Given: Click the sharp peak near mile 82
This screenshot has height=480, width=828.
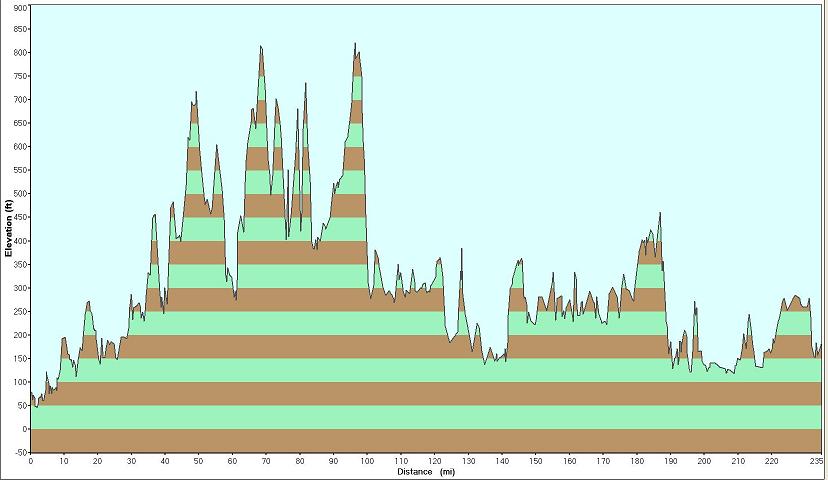Looking at the screenshot, I should 305,85.
